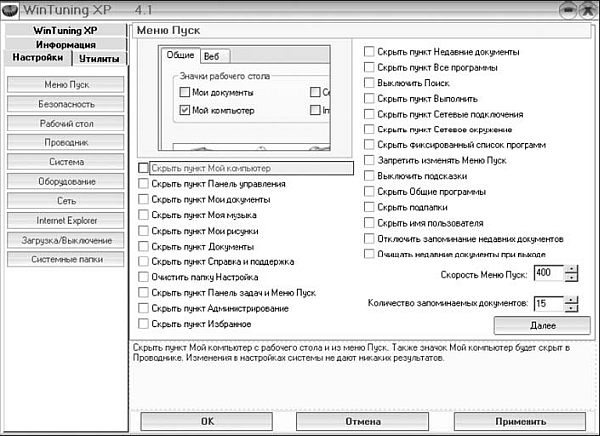Toggle Скрыть Общие программы
This screenshot has height=436, width=600.
[x=369, y=191]
